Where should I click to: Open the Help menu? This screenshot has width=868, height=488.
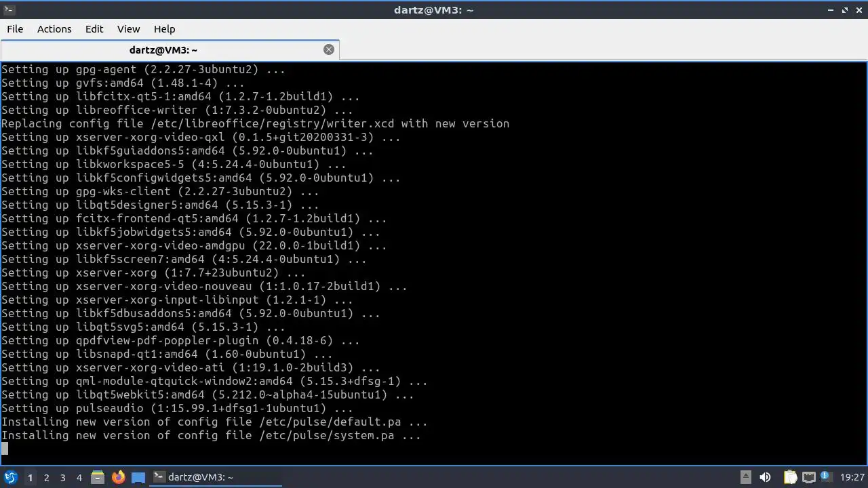click(x=164, y=28)
